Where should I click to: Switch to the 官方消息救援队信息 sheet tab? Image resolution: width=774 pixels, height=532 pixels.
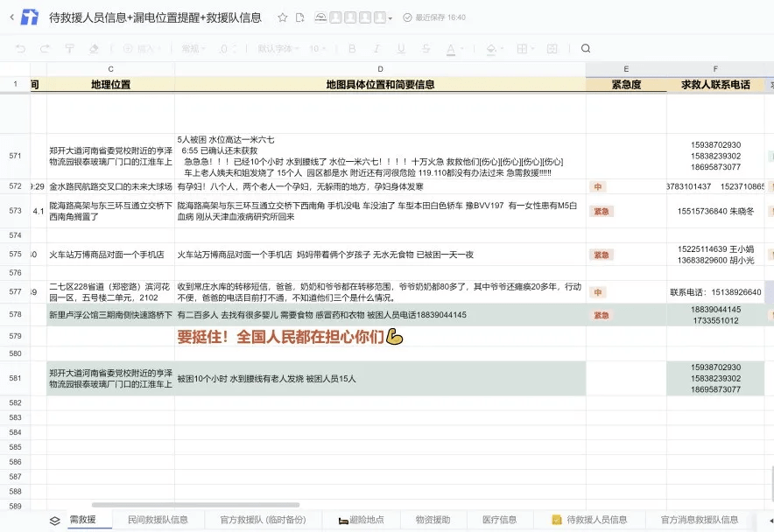click(x=700, y=520)
